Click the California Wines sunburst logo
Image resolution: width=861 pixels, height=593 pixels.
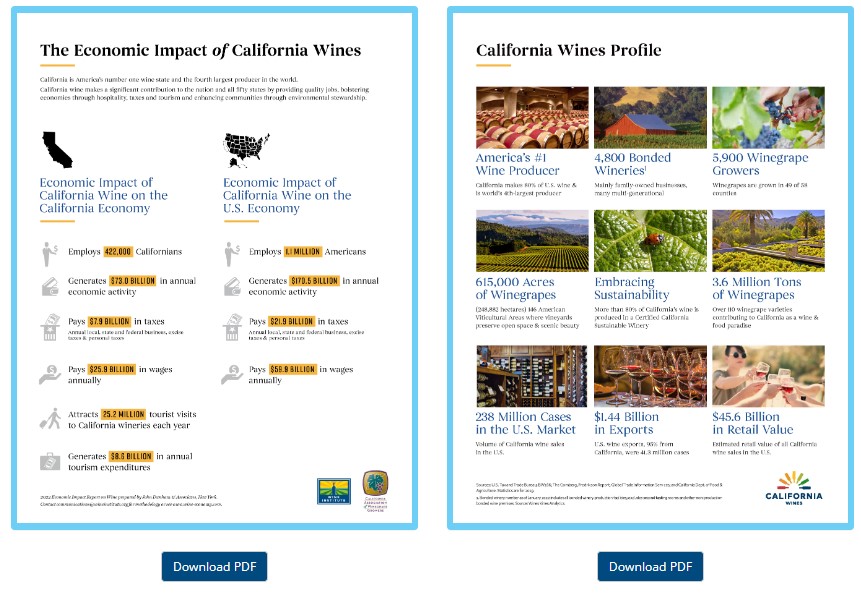(794, 489)
